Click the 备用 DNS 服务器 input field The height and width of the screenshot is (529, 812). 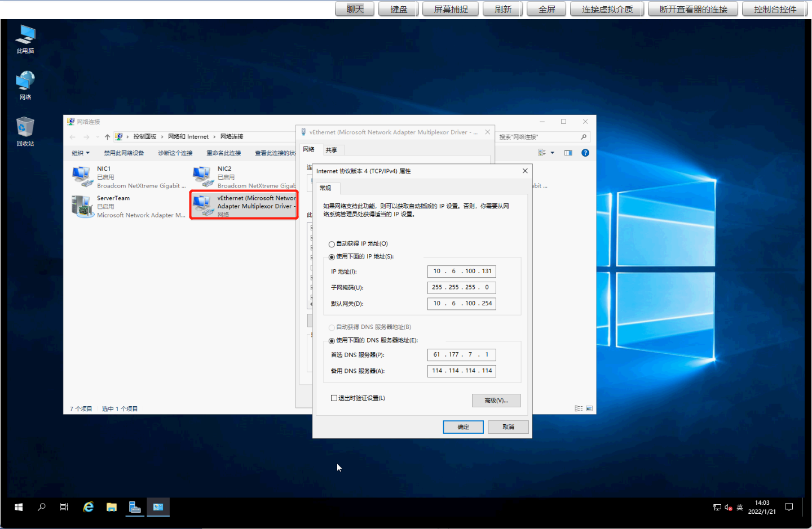461,371
